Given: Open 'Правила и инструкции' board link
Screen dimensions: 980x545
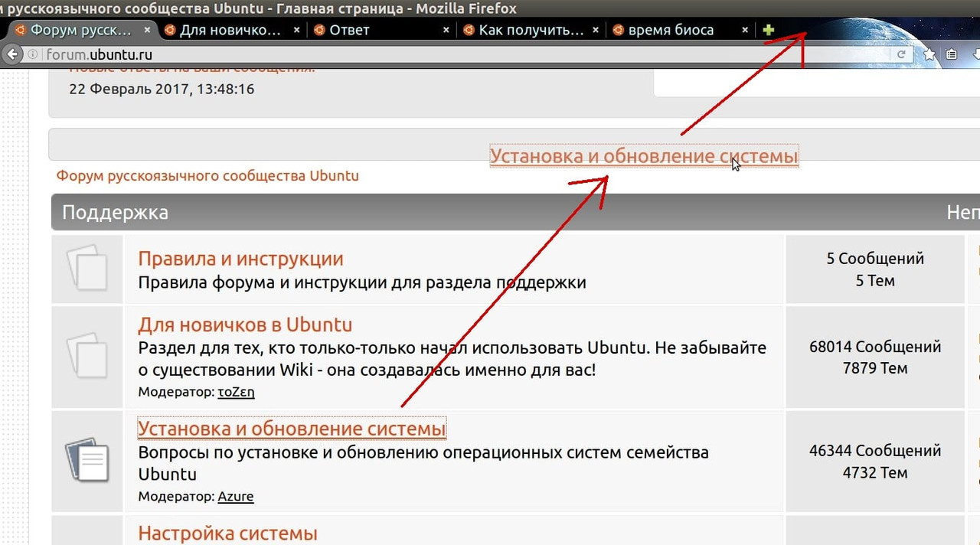Looking at the screenshot, I should (240, 259).
